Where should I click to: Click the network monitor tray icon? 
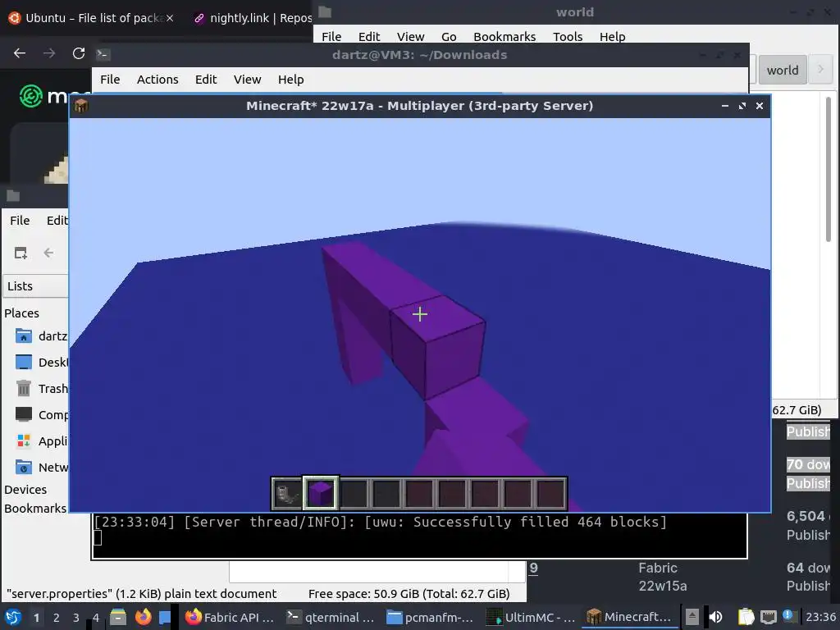(768, 617)
